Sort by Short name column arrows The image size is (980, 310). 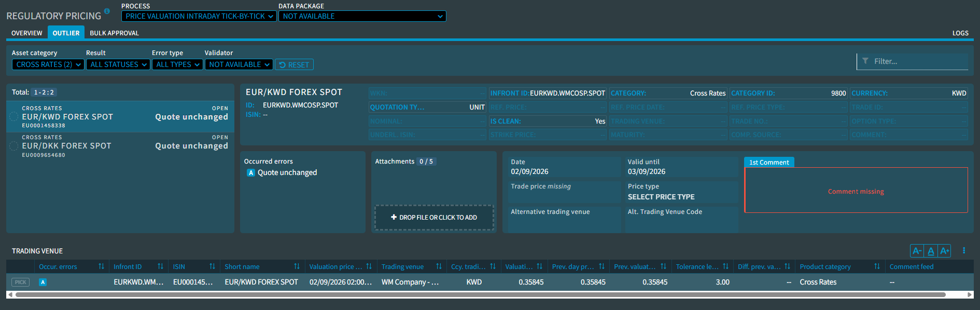pos(297,266)
